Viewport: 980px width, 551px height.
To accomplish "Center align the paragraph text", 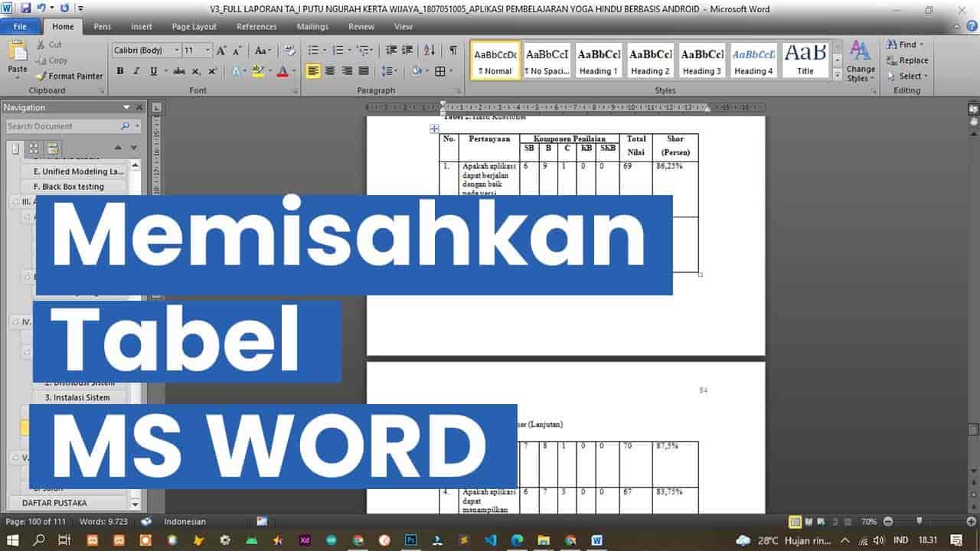I will click(x=330, y=71).
